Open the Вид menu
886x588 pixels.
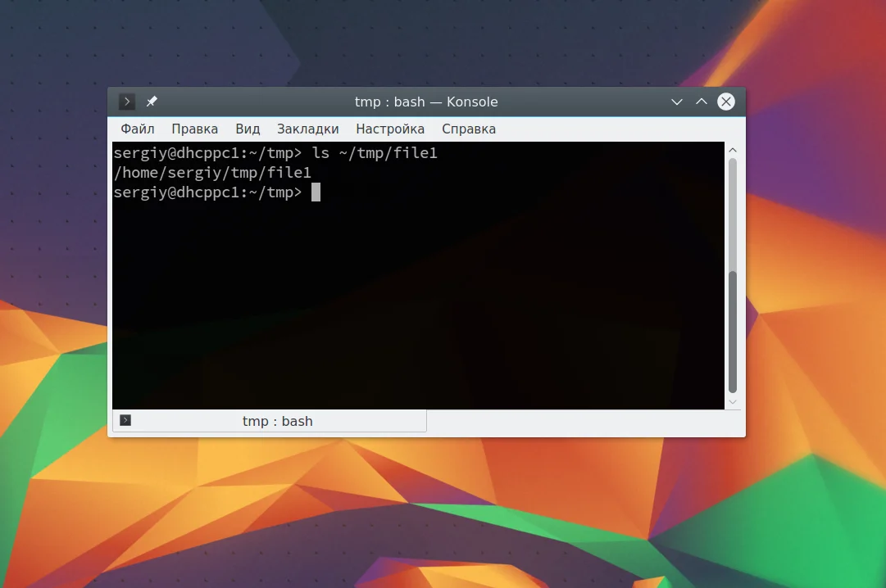[x=248, y=129]
